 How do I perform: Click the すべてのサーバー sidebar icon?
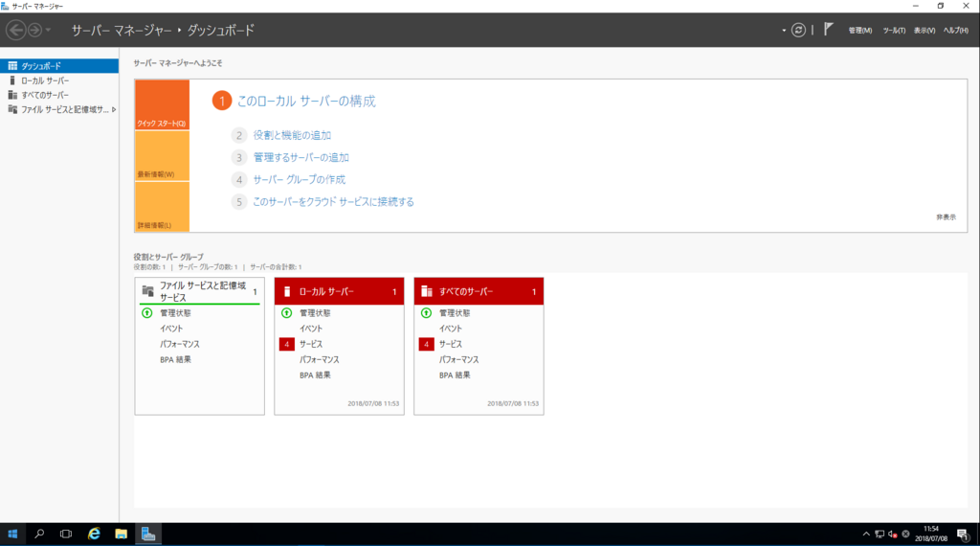point(12,95)
